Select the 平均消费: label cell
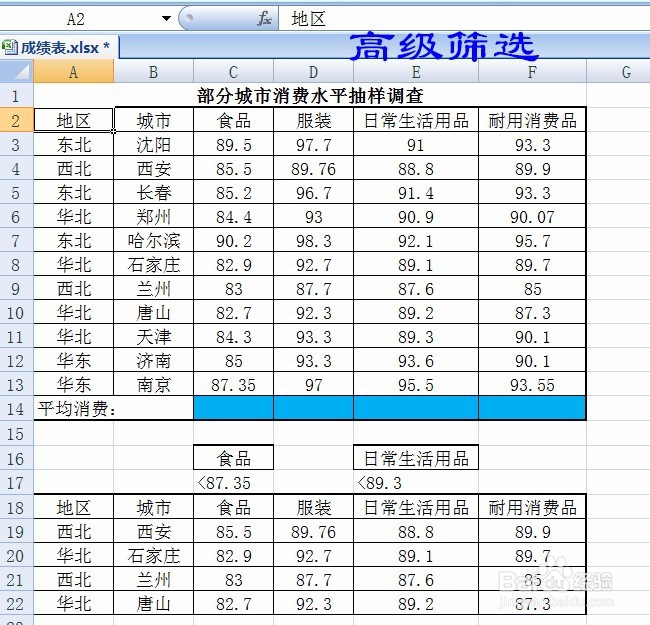650x625 pixels. (x=113, y=409)
